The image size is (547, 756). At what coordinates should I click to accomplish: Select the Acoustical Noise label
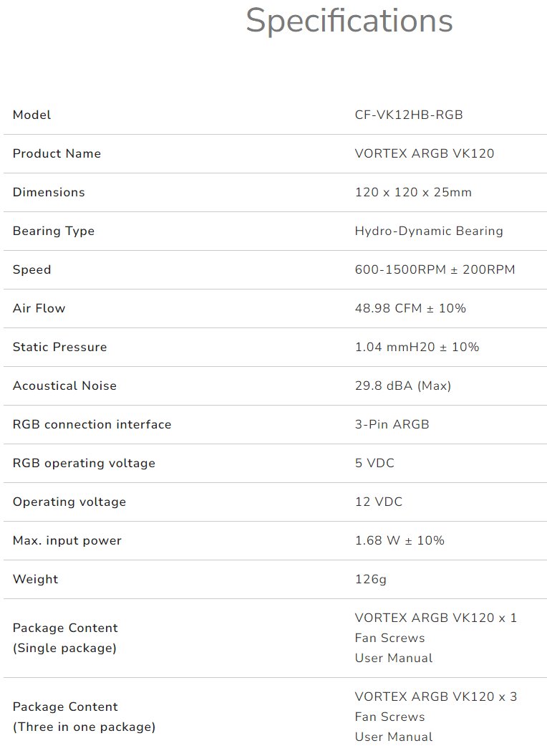point(64,386)
